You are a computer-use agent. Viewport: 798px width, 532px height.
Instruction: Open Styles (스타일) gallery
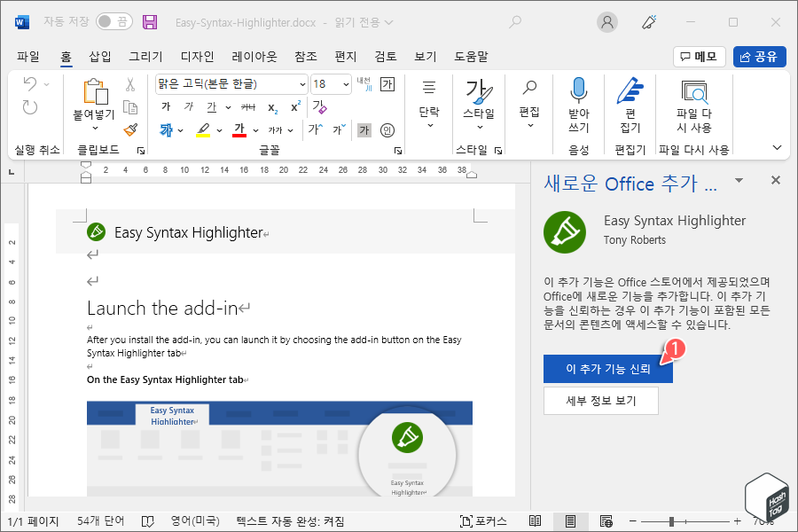pos(478,98)
